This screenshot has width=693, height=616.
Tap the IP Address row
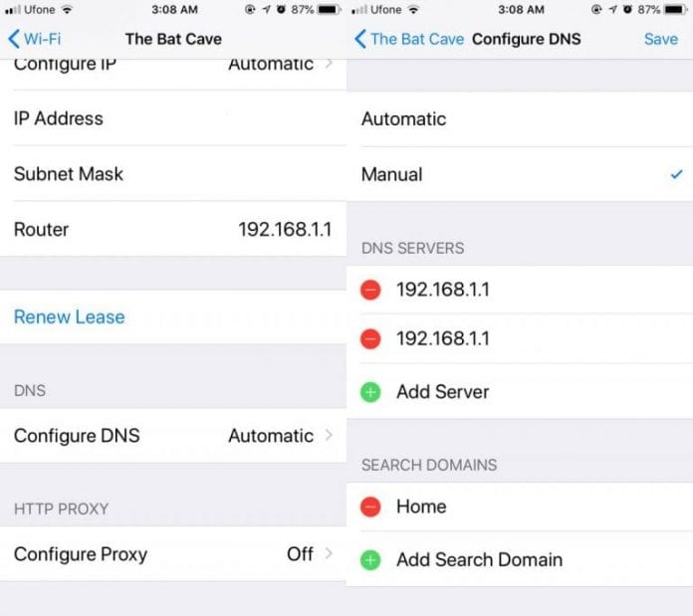pyautogui.click(x=173, y=118)
